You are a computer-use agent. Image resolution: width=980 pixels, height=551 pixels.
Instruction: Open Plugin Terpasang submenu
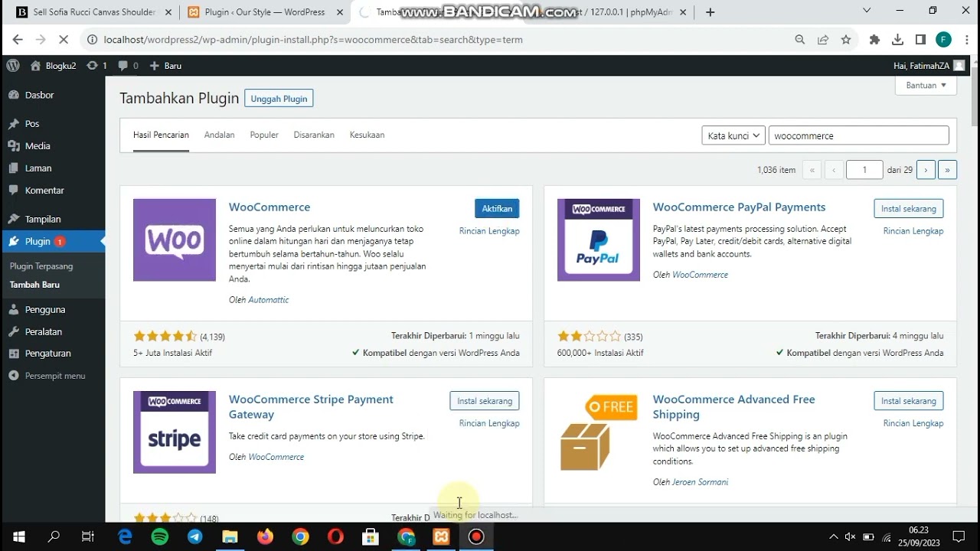click(x=41, y=266)
